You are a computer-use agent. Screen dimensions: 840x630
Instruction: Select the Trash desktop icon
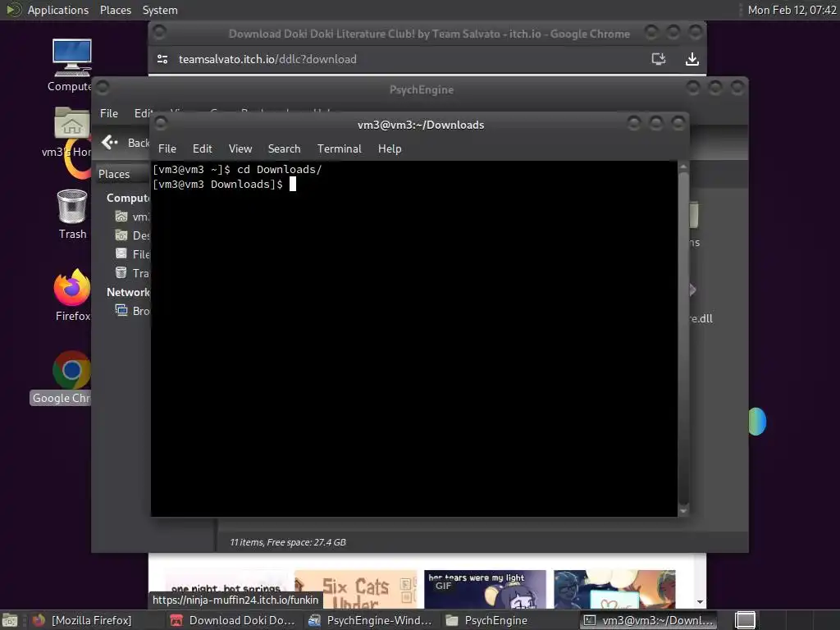pyautogui.click(x=72, y=214)
